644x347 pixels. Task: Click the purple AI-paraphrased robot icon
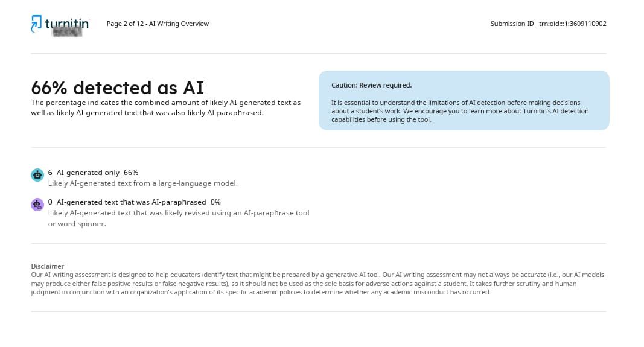[37, 204]
